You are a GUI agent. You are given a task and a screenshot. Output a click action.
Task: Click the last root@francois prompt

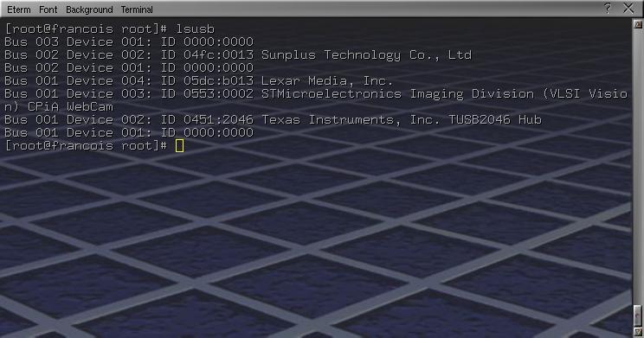tap(86, 145)
